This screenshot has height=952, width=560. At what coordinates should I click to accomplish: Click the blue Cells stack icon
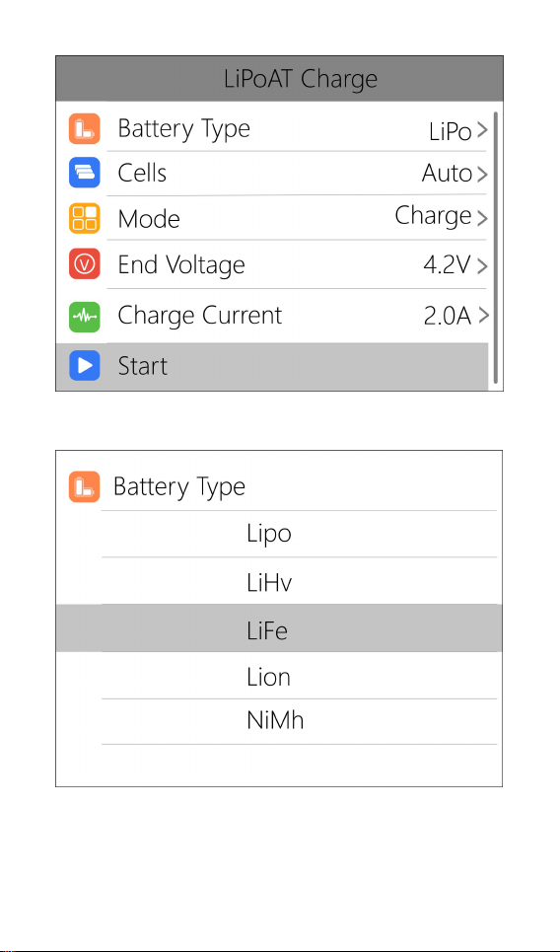pyautogui.click(x=85, y=173)
